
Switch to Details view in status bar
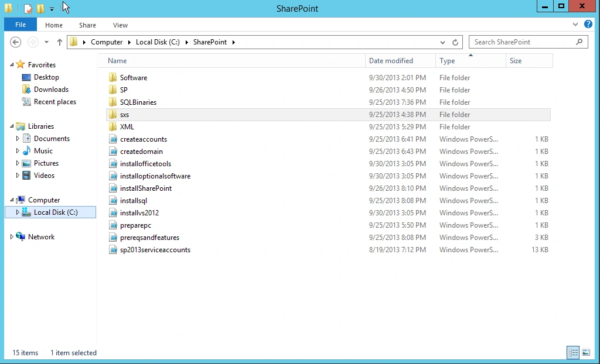coord(573,352)
